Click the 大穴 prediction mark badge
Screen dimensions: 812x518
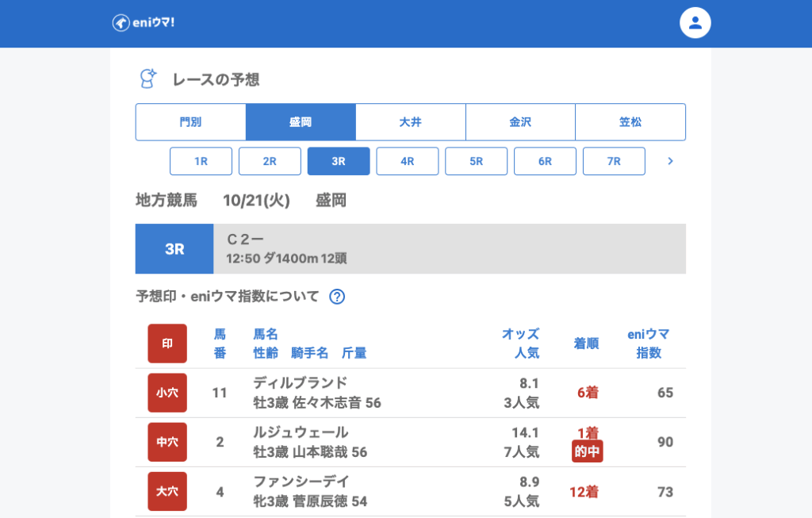(167, 491)
